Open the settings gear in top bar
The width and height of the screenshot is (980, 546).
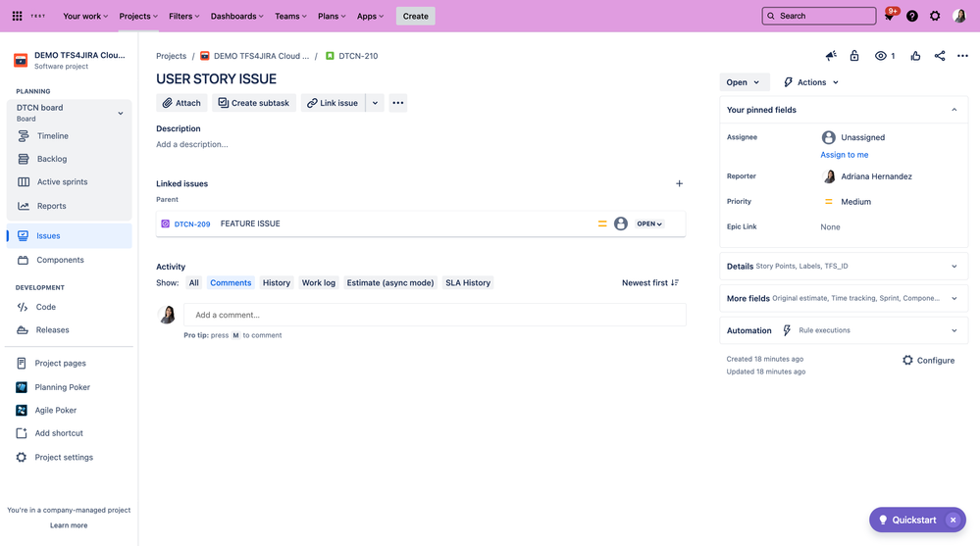[934, 16]
